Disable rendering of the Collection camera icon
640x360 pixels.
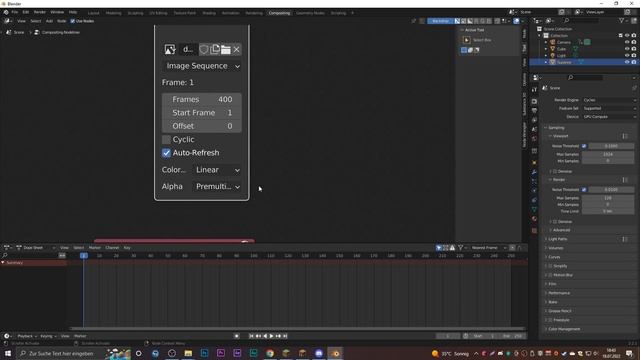(633, 36)
